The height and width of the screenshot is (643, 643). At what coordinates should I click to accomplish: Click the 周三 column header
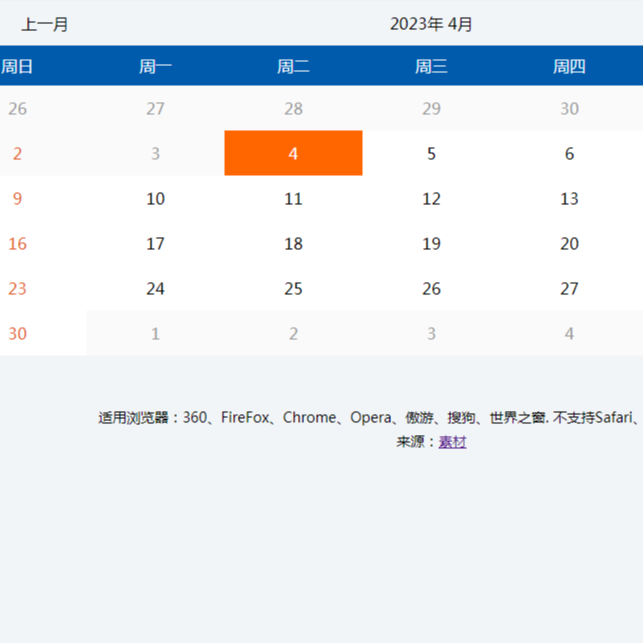click(431, 66)
